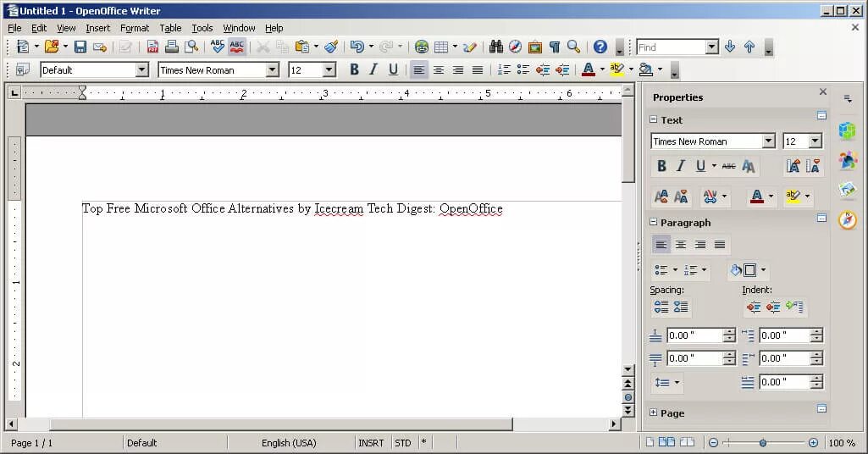Toggle Underline in formatting toolbar
Image resolution: width=868 pixels, height=454 pixels.
click(x=393, y=69)
